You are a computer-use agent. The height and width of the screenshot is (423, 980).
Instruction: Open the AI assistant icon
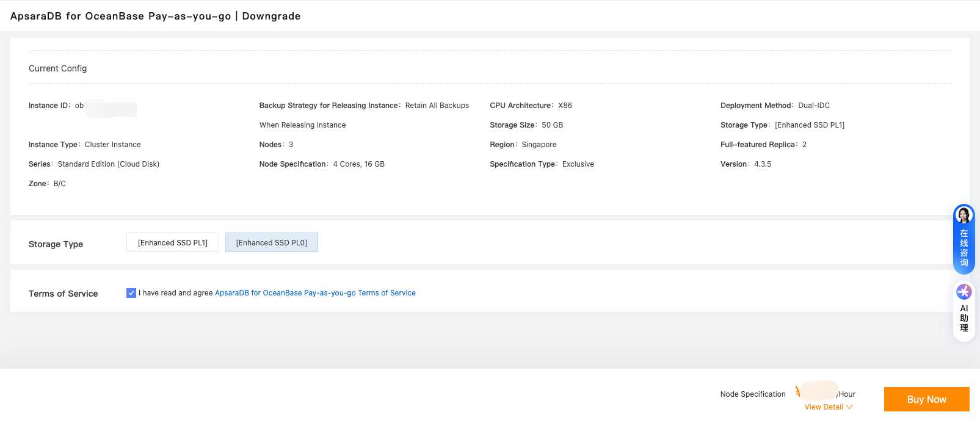pyautogui.click(x=964, y=292)
